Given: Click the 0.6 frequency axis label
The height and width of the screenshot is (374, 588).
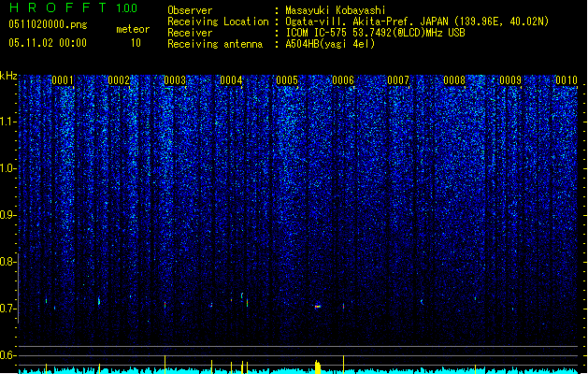Looking at the screenshot, I should [x=7, y=355].
